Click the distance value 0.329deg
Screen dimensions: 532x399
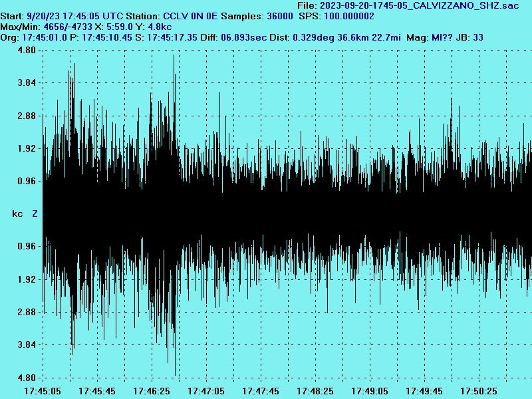click(313, 37)
